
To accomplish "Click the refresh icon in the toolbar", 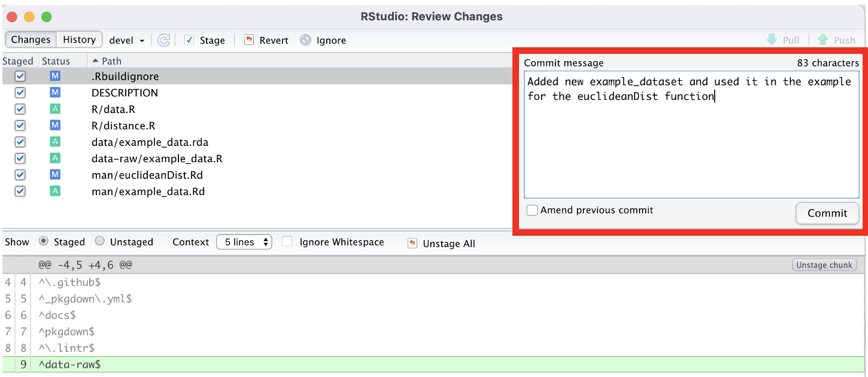I will pyautogui.click(x=163, y=40).
